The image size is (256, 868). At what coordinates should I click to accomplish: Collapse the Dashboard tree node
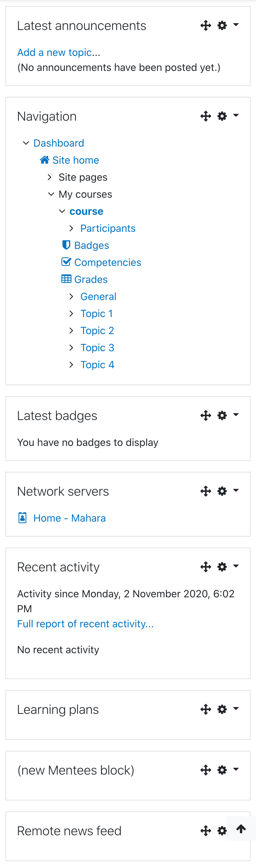pos(26,143)
